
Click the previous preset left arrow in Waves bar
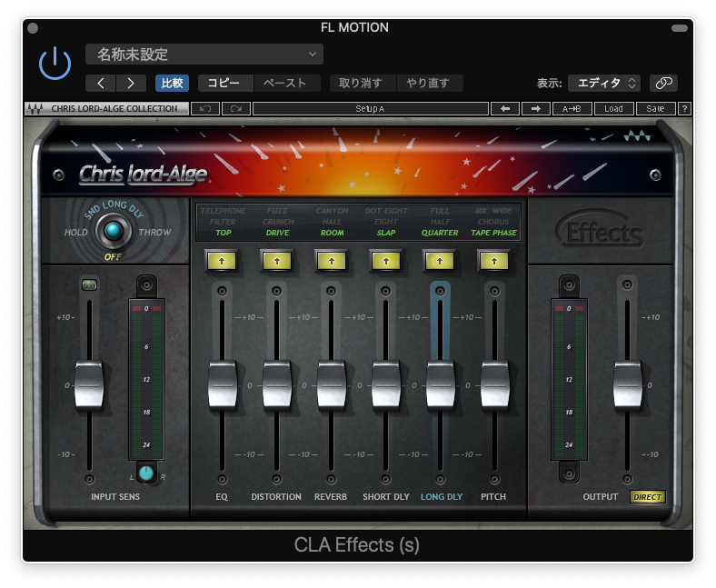pyautogui.click(x=504, y=109)
